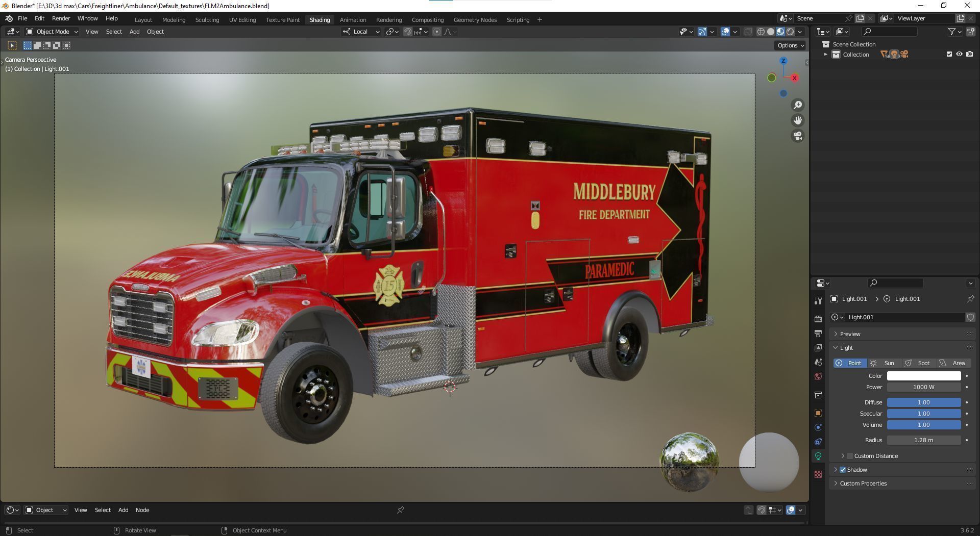Open the Output properties tab
The height and width of the screenshot is (536, 980).
click(x=818, y=333)
